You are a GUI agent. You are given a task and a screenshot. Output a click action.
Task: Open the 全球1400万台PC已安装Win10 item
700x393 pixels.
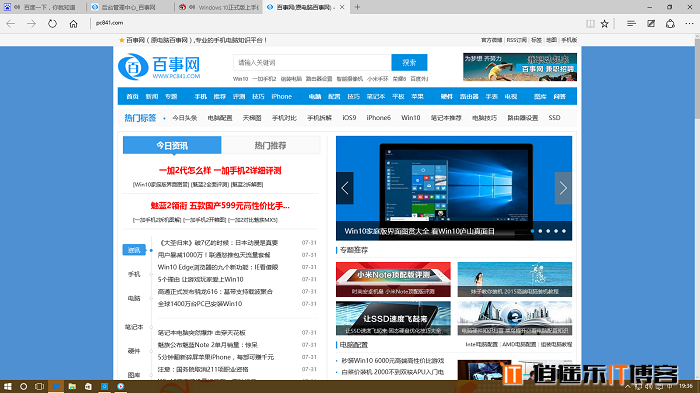click(200, 304)
